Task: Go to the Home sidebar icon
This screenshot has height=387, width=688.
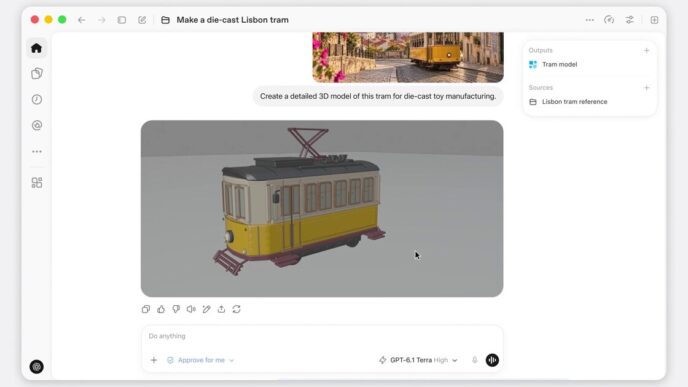Action: (x=36, y=48)
